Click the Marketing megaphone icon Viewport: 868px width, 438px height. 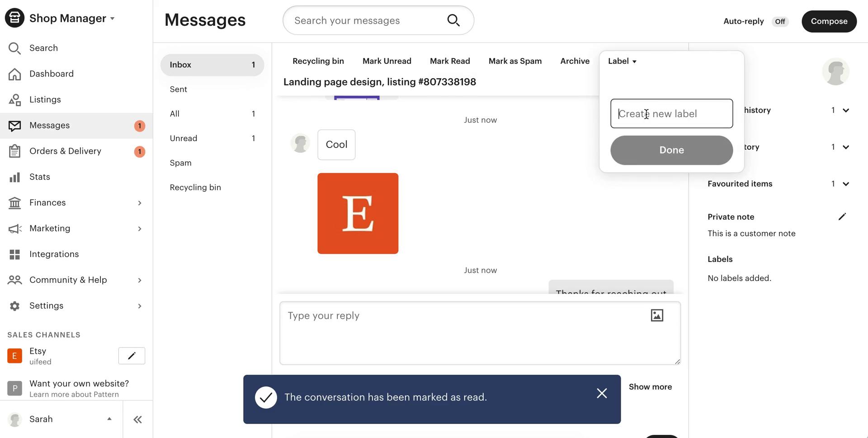[x=14, y=229]
